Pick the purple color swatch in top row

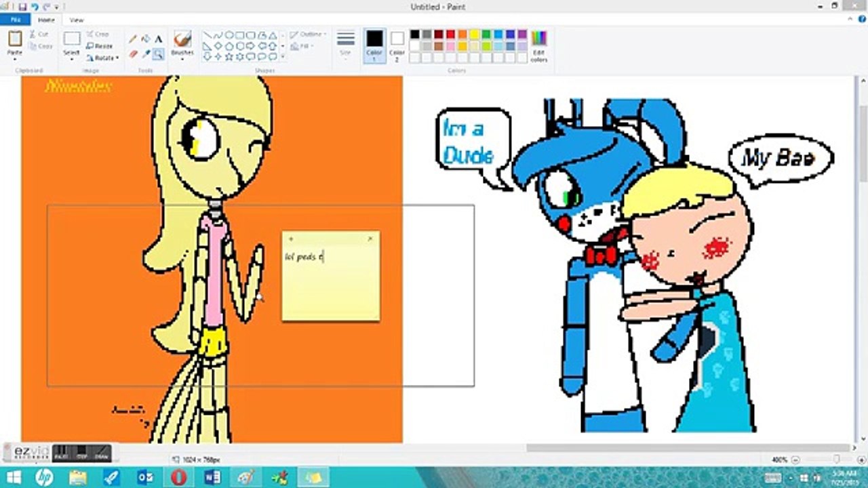pos(522,34)
